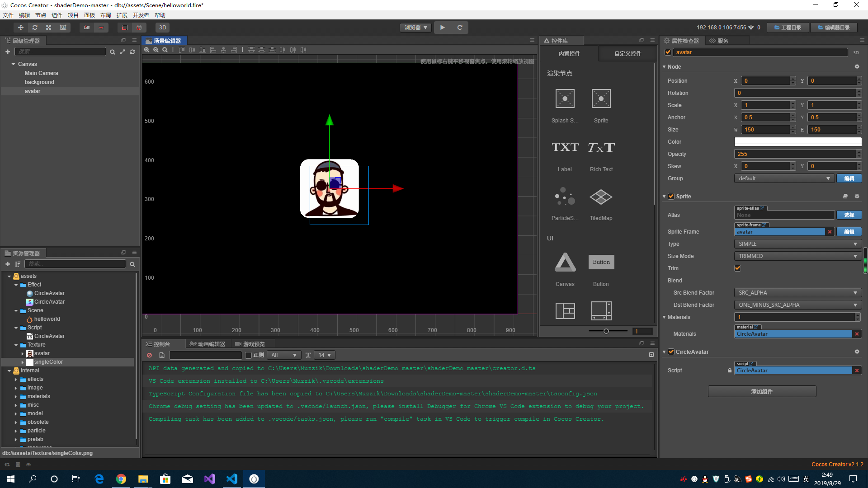The width and height of the screenshot is (868, 488).
Task: Click the play preview button
Action: pyautogui.click(x=443, y=28)
